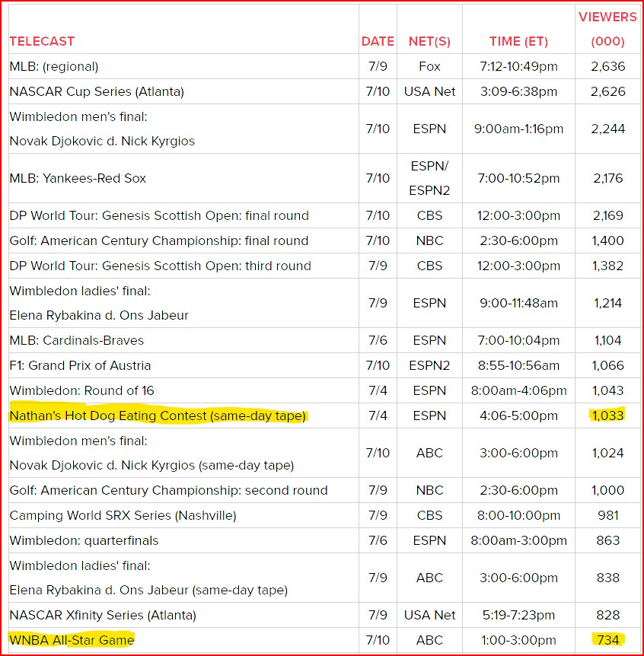Screen dimensions: 644x656
Task: Click the time cell '9:00-11:48am'
Action: click(x=518, y=303)
